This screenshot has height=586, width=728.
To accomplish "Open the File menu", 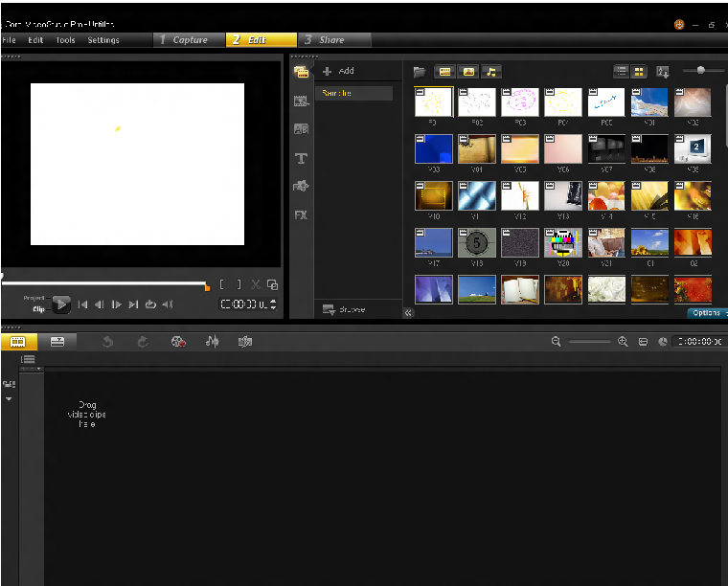I will click(x=9, y=40).
